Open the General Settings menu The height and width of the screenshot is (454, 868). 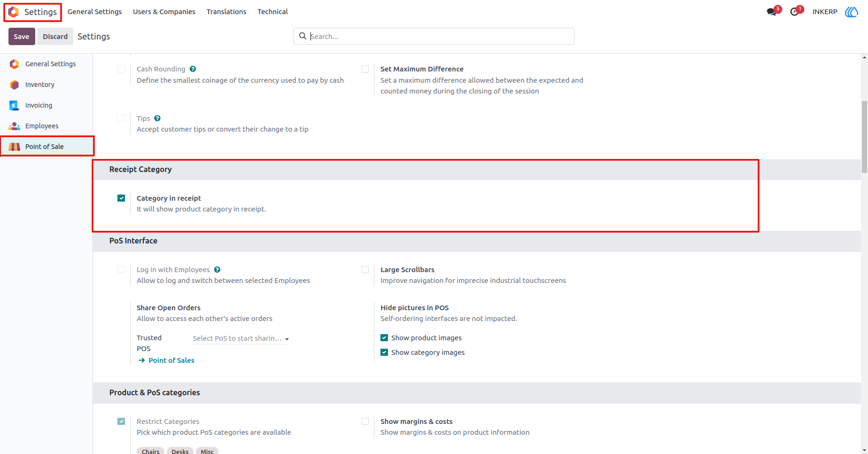click(95, 12)
